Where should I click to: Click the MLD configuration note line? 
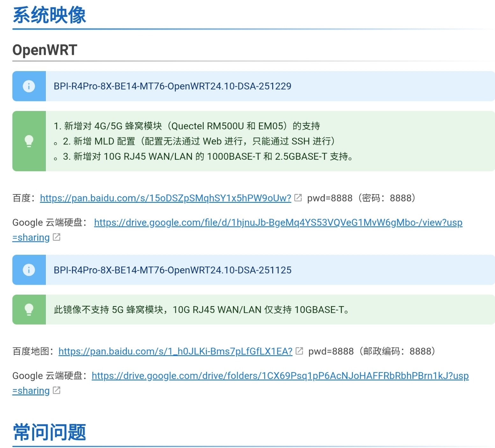tap(199, 141)
